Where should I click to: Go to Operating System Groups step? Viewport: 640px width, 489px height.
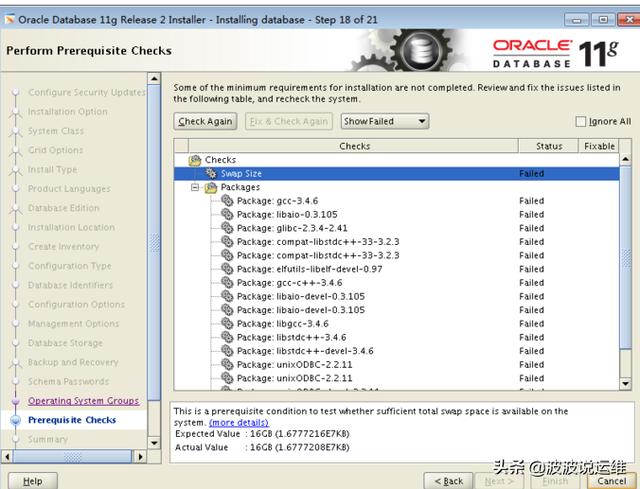pos(84,401)
